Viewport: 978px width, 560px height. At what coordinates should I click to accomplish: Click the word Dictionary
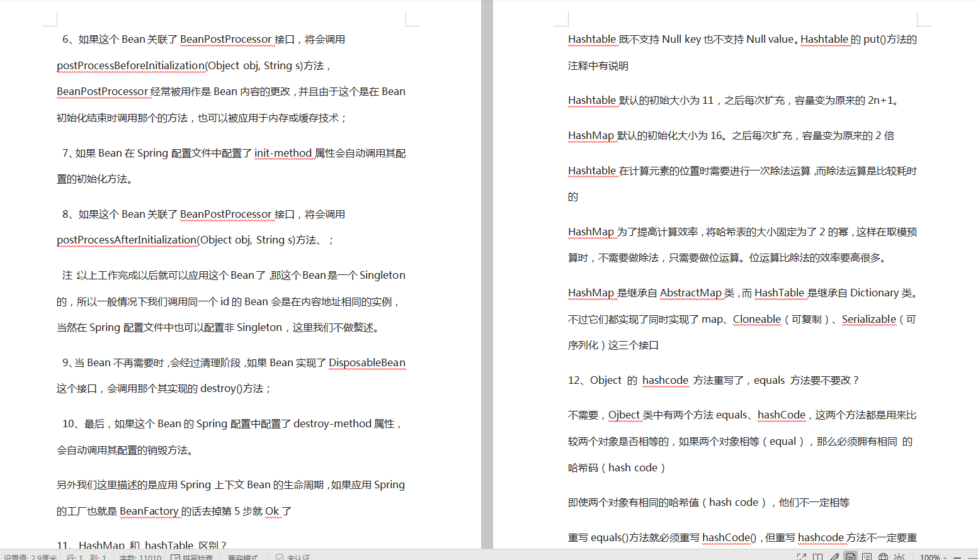click(875, 293)
